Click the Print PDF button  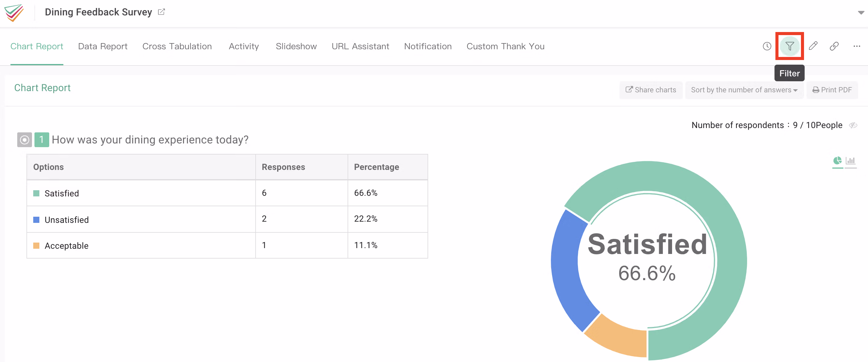coord(832,90)
